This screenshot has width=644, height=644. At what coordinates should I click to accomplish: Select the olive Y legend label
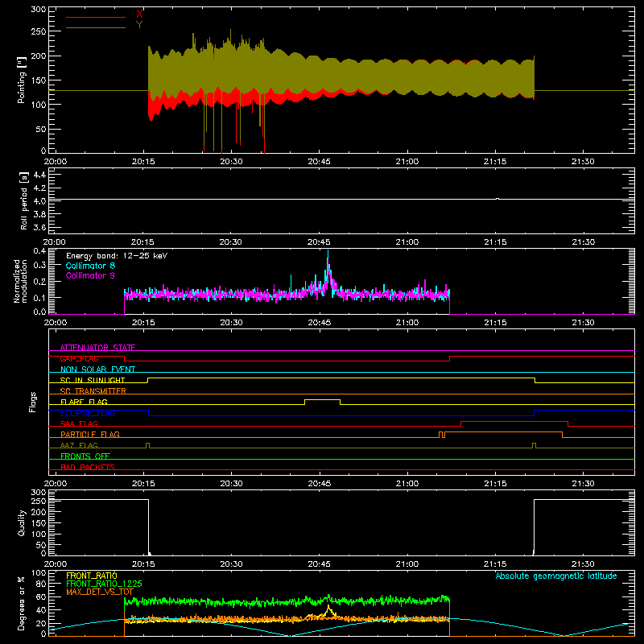(139, 25)
